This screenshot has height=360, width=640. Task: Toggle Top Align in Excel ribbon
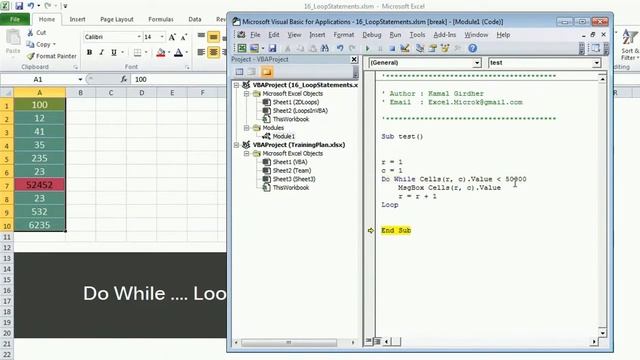pos(201,37)
